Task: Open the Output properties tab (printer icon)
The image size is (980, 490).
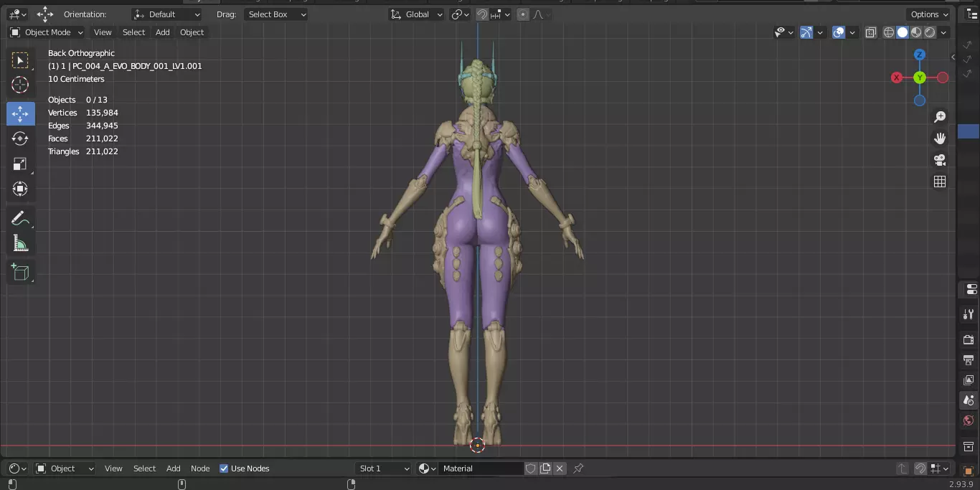Action: [969, 359]
